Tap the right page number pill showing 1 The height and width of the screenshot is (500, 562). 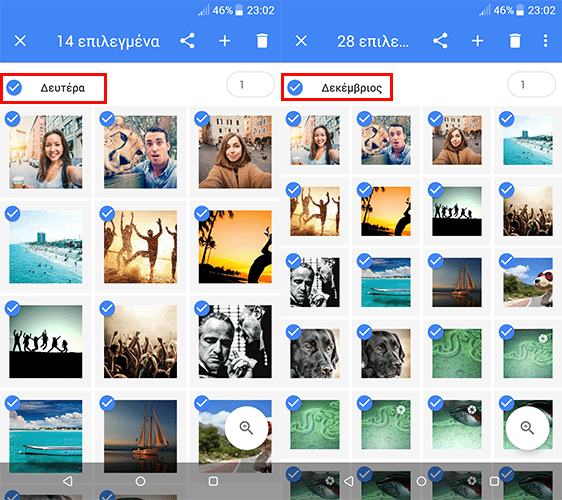pyautogui.click(x=532, y=85)
